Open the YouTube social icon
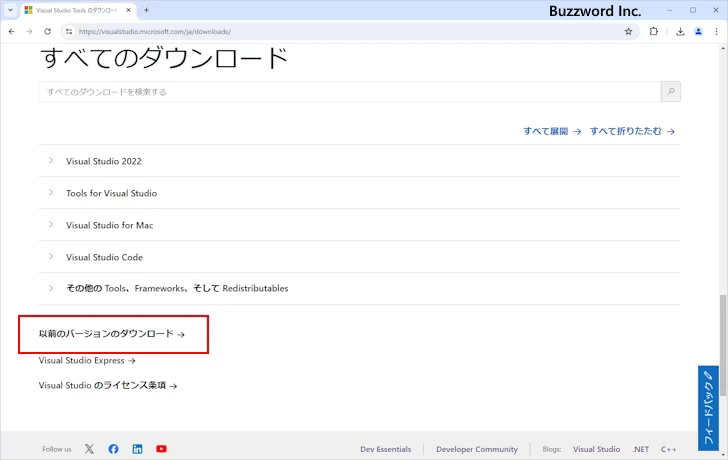Image resolution: width=728 pixels, height=460 pixels. (x=161, y=449)
